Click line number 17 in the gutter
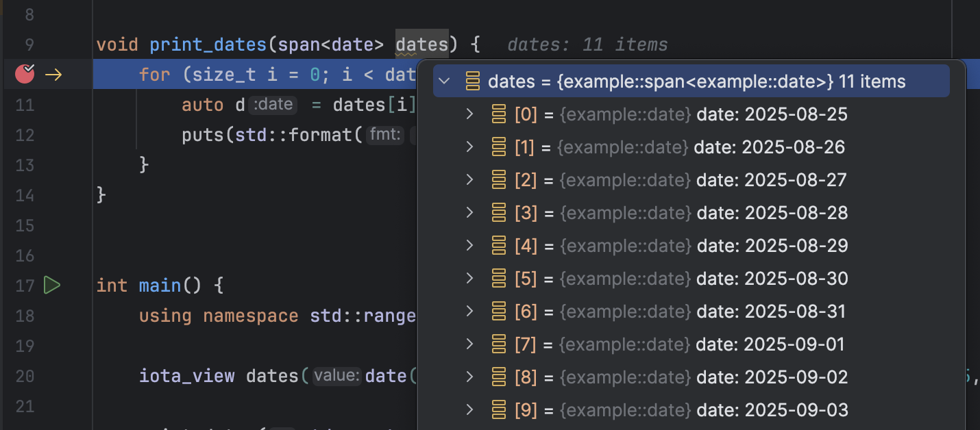Viewport: 980px width, 430px height. pos(25,285)
